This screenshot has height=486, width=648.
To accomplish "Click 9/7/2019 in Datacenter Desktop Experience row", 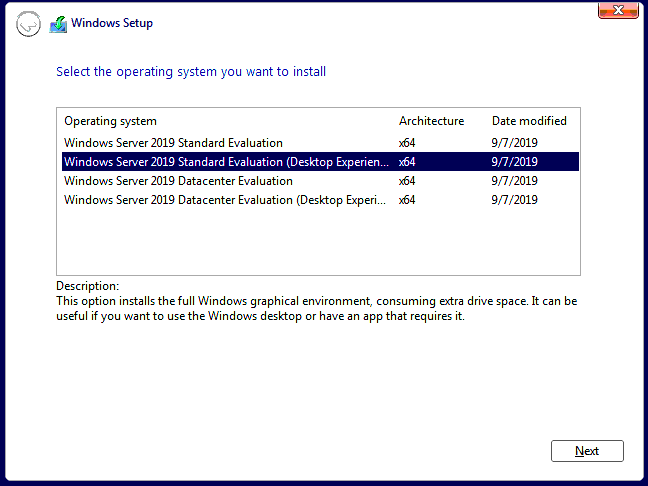I will click(x=514, y=200).
